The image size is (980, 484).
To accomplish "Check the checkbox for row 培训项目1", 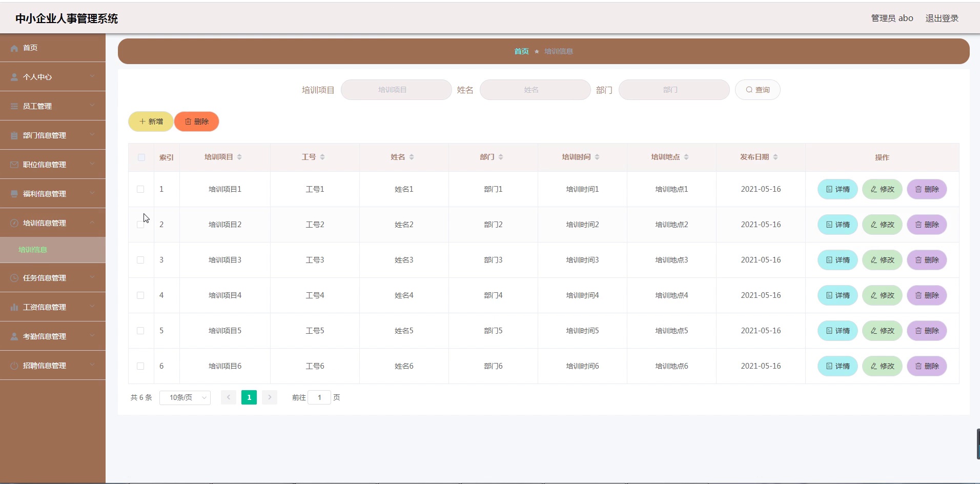I will click(140, 189).
